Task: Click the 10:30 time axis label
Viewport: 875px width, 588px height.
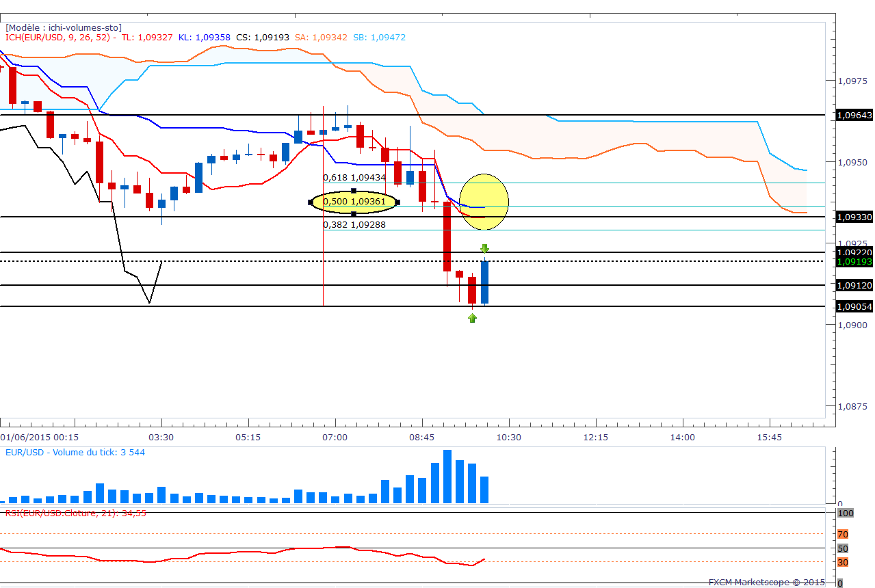Action: [x=509, y=437]
